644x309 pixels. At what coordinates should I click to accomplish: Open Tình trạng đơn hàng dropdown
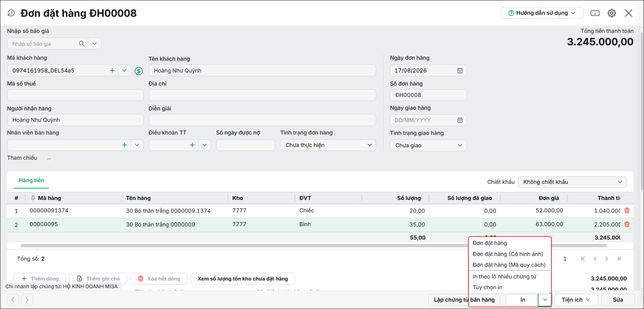pos(328,145)
